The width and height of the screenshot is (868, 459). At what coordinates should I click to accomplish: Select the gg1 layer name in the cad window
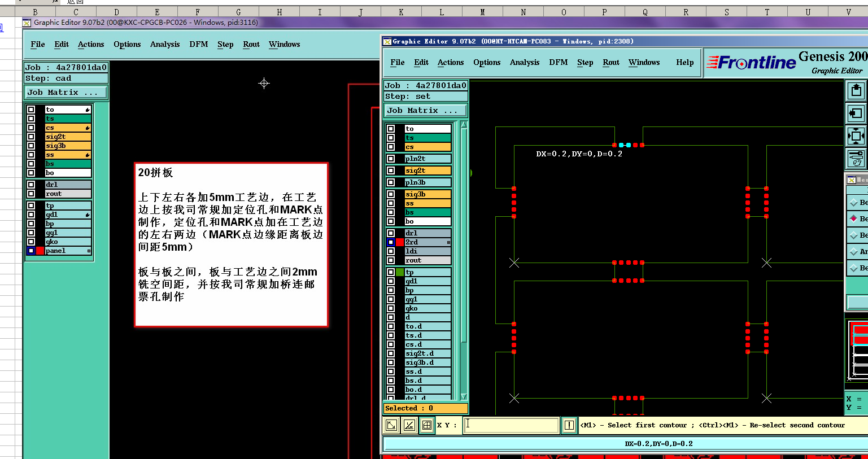click(68, 233)
